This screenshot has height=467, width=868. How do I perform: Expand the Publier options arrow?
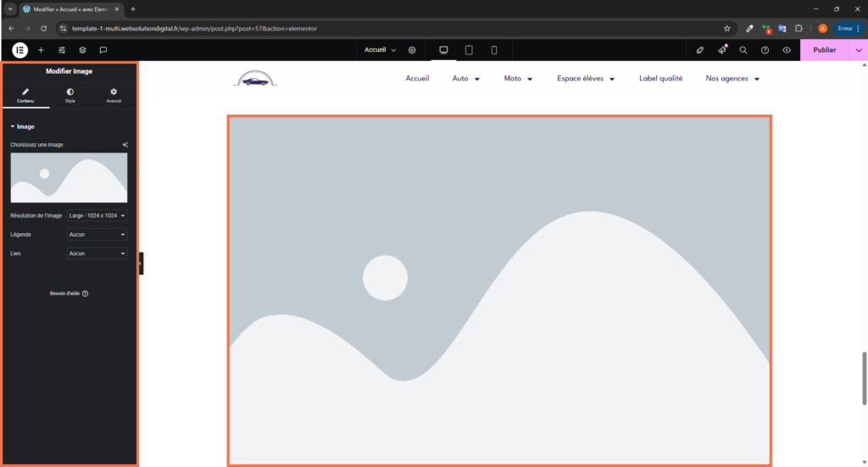point(859,50)
